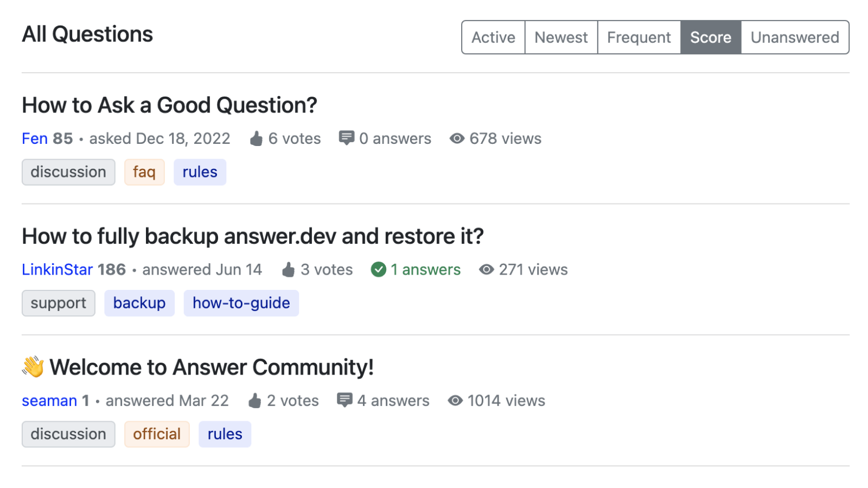
Task: Filter by the faq tag
Action: tap(144, 172)
